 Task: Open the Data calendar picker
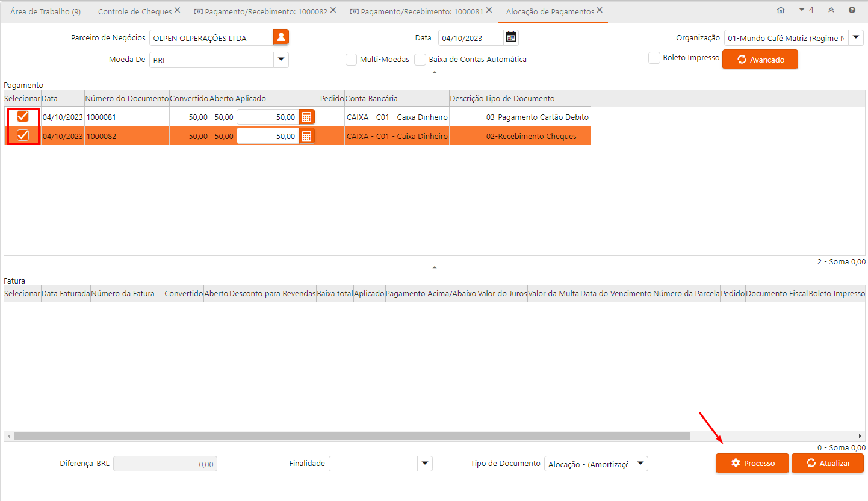pyautogui.click(x=511, y=37)
